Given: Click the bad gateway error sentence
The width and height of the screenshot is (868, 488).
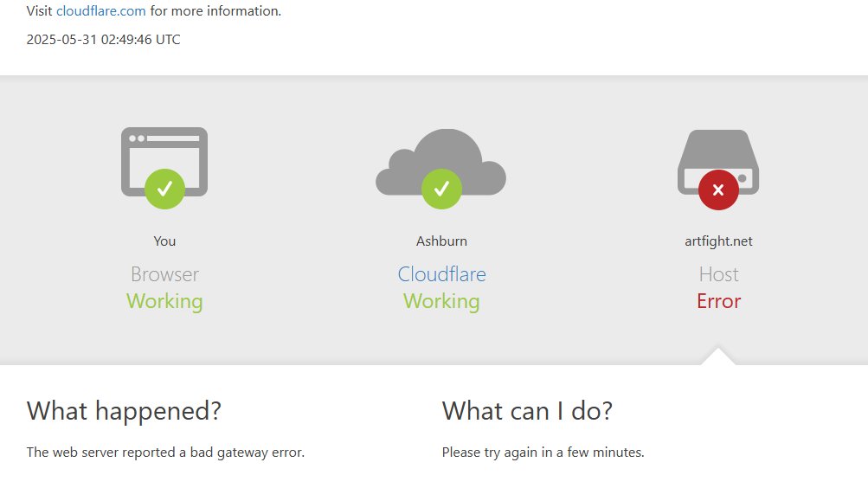Looking at the screenshot, I should click(165, 453).
